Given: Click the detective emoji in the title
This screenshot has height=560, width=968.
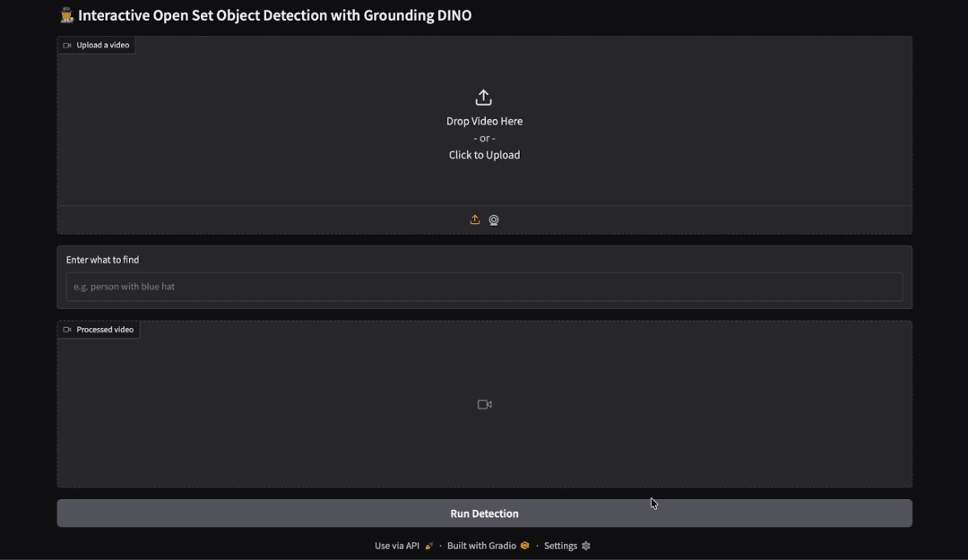Looking at the screenshot, I should click(x=66, y=15).
